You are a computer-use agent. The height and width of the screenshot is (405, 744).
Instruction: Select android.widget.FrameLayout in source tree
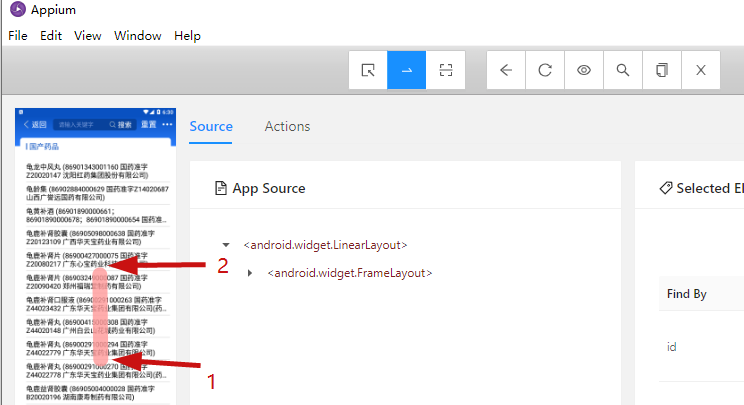[350, 273]
